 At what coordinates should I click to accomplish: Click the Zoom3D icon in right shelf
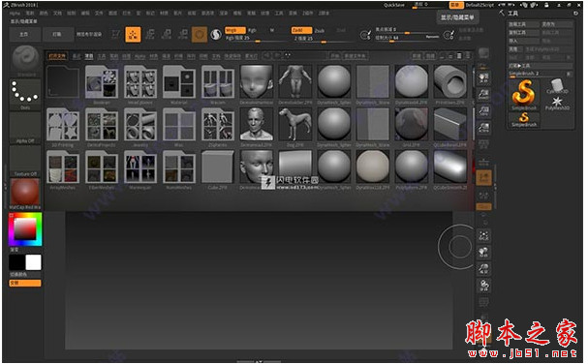(483, 268)
